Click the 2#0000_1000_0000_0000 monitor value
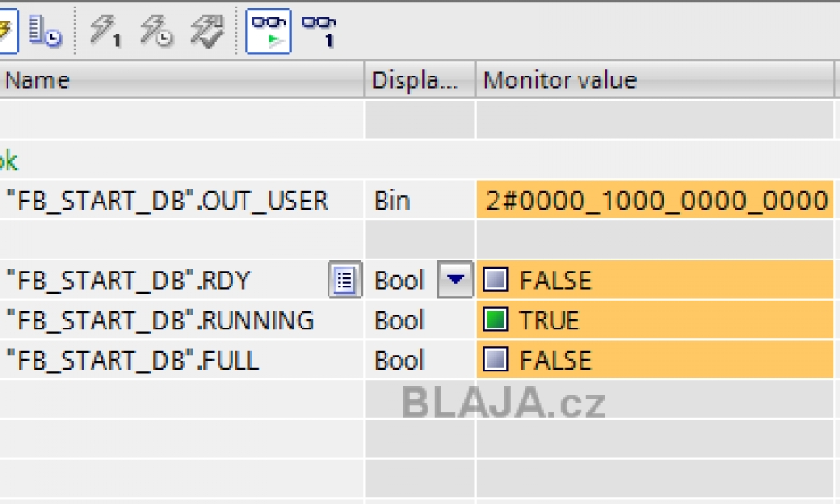The width and height of the screenshot is (840, 504). [654, 201]
